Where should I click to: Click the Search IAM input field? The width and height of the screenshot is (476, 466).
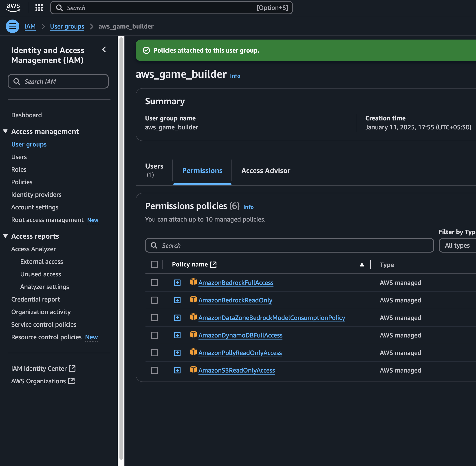click(58, 82)
